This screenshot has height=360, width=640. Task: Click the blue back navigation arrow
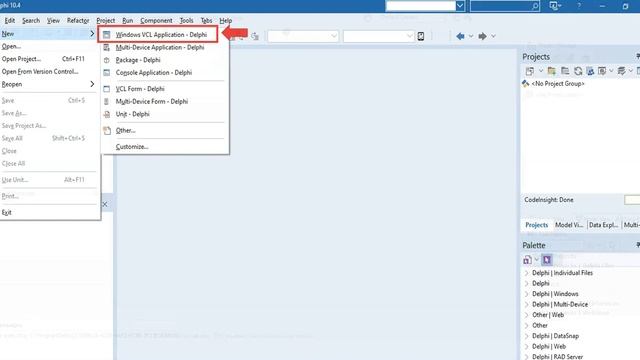click(460, 36)
